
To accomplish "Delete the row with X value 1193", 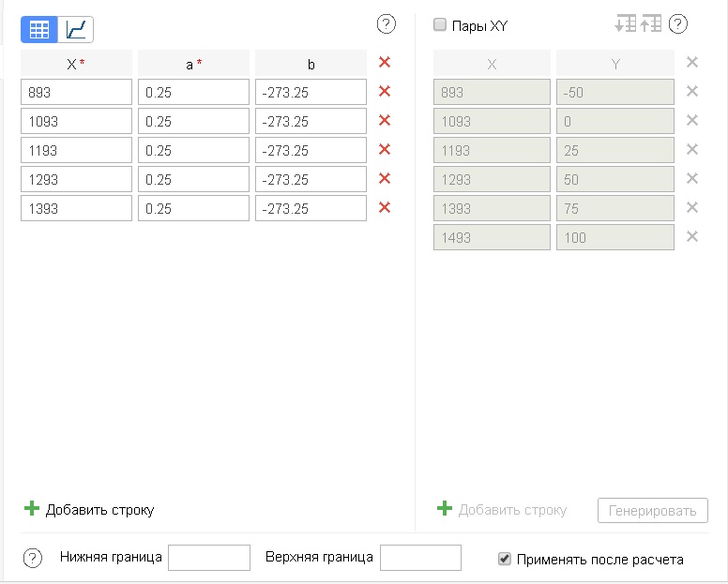I will (x=384, y=150).
